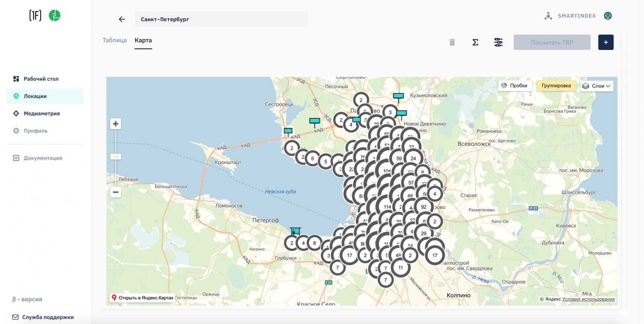The width and height of the screenshot is (644, 324).
Task: Toggle the Пробки traffic layer
Action: 515,86
